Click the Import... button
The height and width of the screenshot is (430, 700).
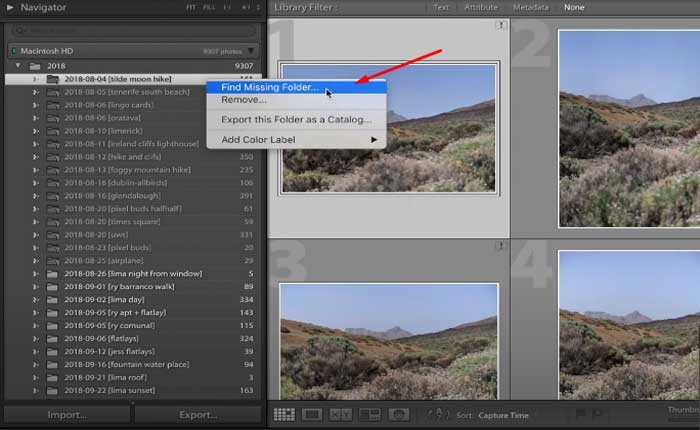[x=67, y=415]
